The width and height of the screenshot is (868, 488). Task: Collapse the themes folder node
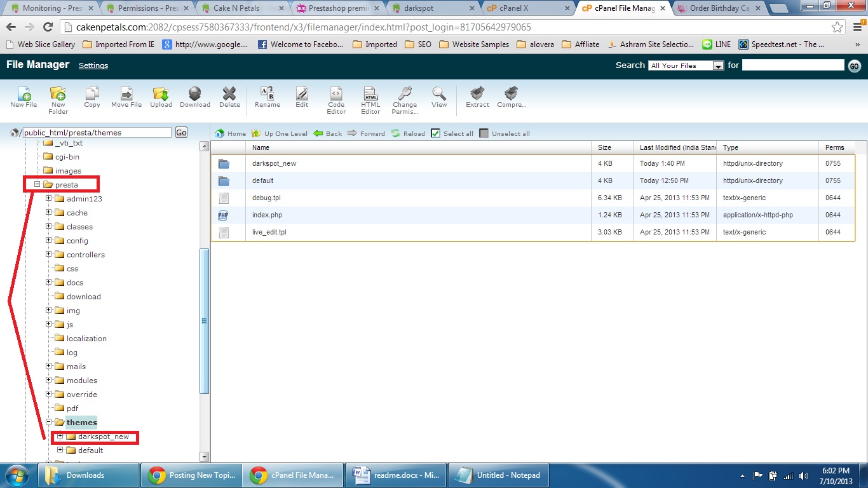pyautogui.click(x=49, y=422)
